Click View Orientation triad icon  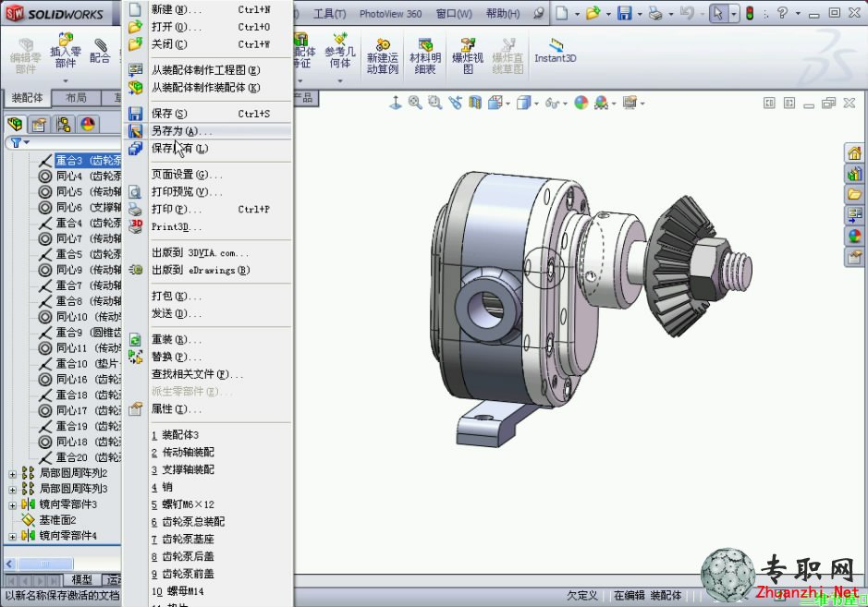pyautogui.click(x=396, y=103)
